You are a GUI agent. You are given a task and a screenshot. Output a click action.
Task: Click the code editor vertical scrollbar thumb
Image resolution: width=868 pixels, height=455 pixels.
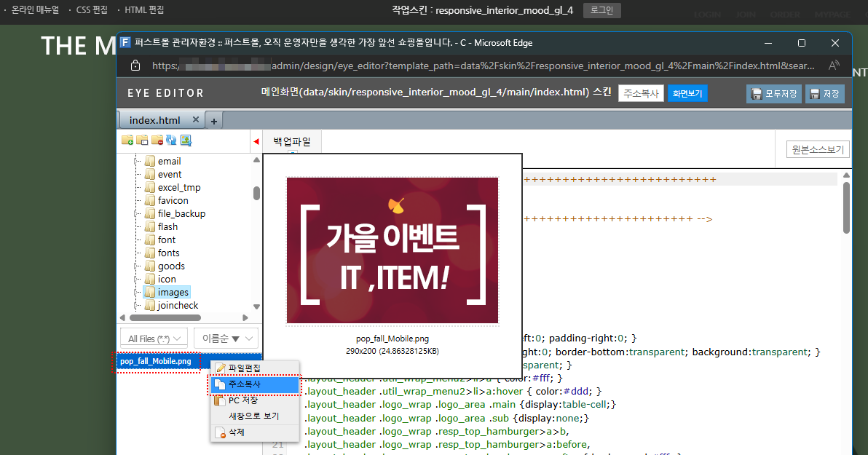846,207
